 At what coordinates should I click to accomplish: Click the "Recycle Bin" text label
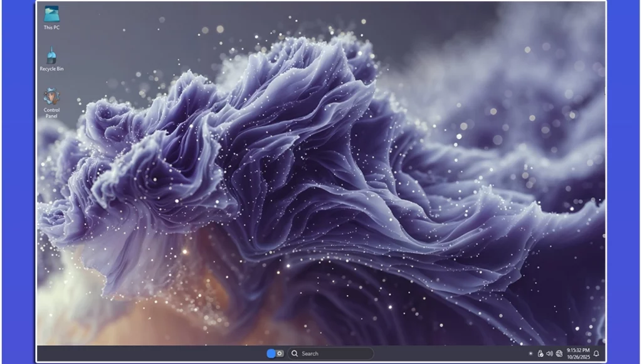tap(51, 69)
